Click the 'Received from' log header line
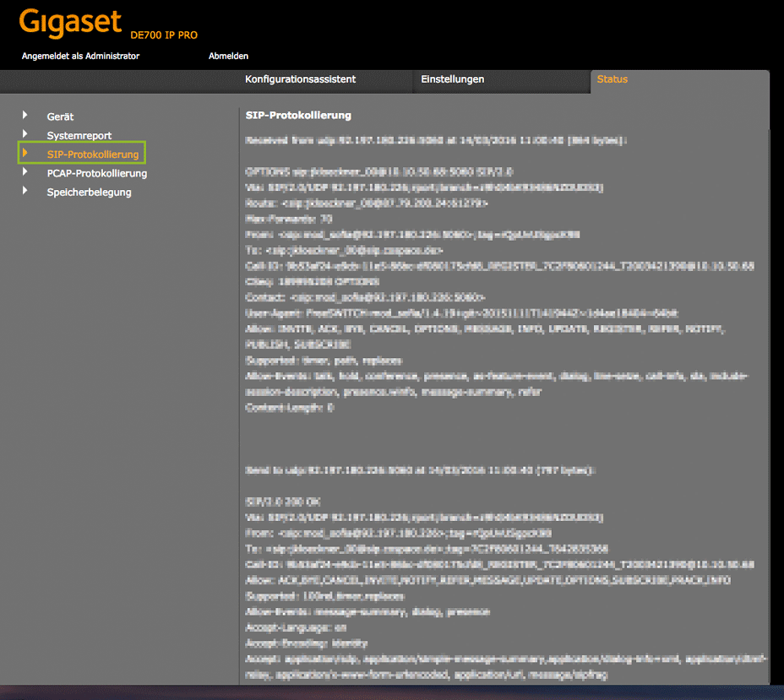Screen dimensions: 784x700 (435, 140)
